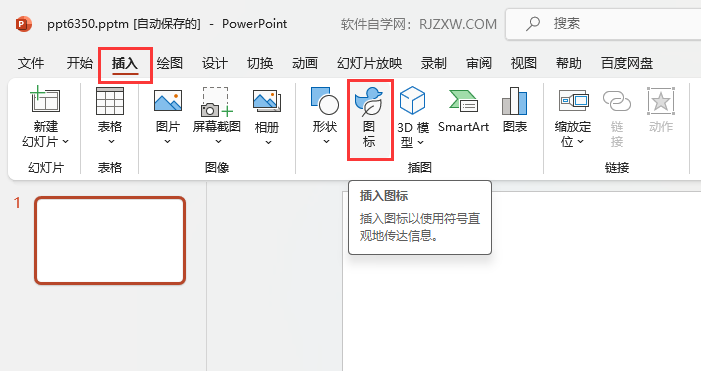Click the 3D Models cube icon
This screenshot has height=371, width=701.
pos(412,100)
